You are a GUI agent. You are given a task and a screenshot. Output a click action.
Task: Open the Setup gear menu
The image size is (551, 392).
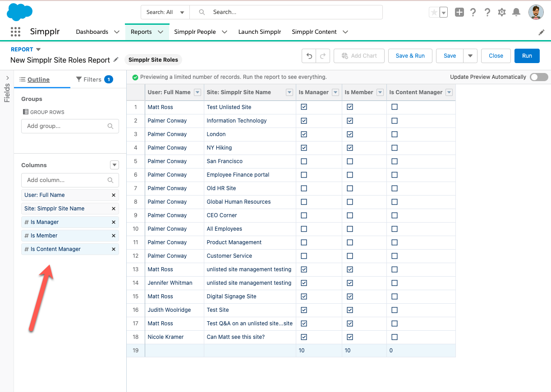[x=502, y=13]
